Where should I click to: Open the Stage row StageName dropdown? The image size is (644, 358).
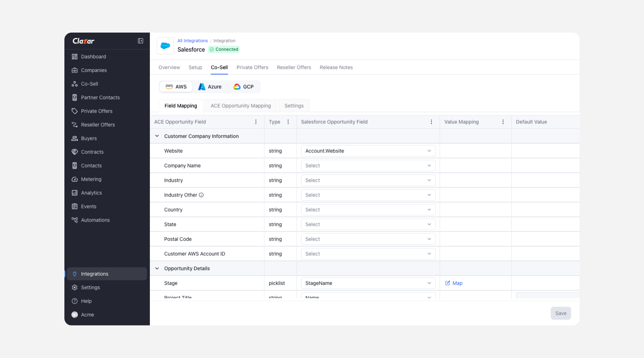(368, 283)
